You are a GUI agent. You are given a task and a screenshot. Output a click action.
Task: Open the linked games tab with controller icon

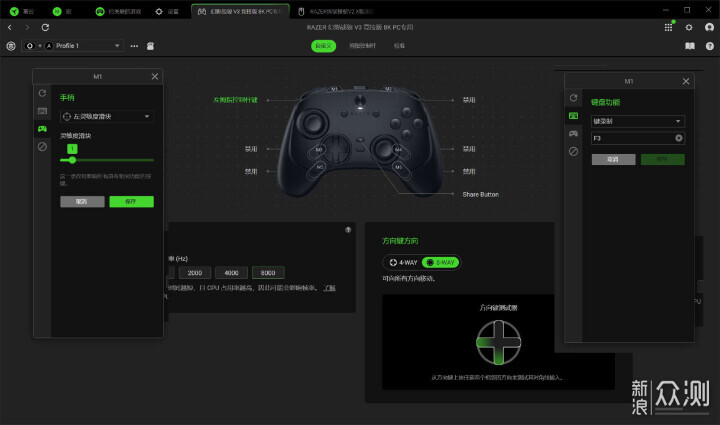coord(118,11)
